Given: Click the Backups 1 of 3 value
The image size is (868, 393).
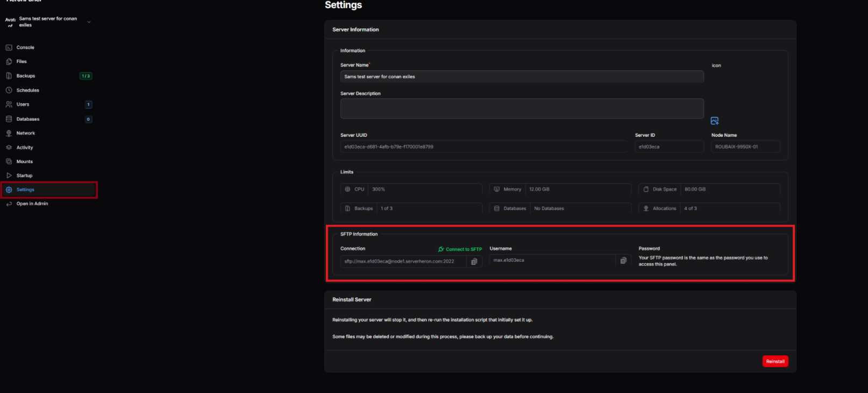Looking at the screenshot, I should click(x=387, y=208).
